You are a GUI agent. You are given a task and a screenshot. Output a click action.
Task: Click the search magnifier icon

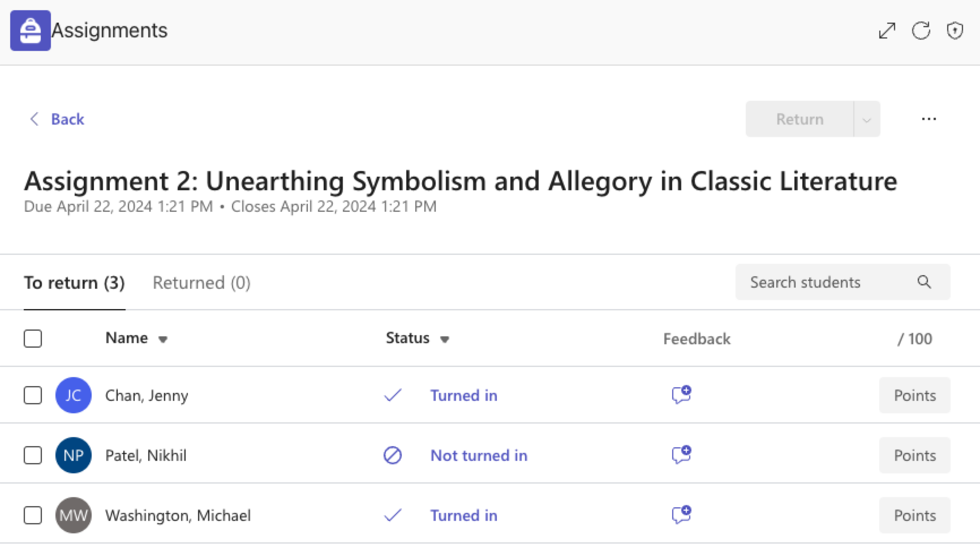tap(924, 282)
